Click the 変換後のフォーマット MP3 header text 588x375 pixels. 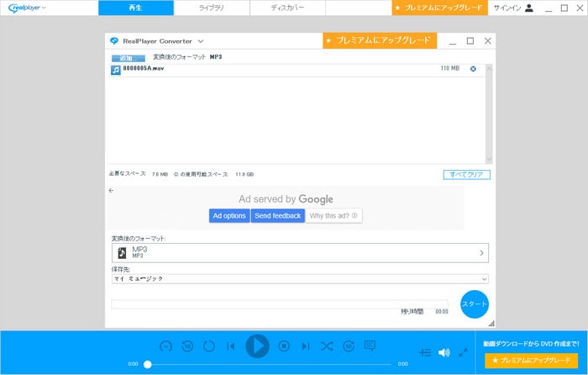click(187, 57)
